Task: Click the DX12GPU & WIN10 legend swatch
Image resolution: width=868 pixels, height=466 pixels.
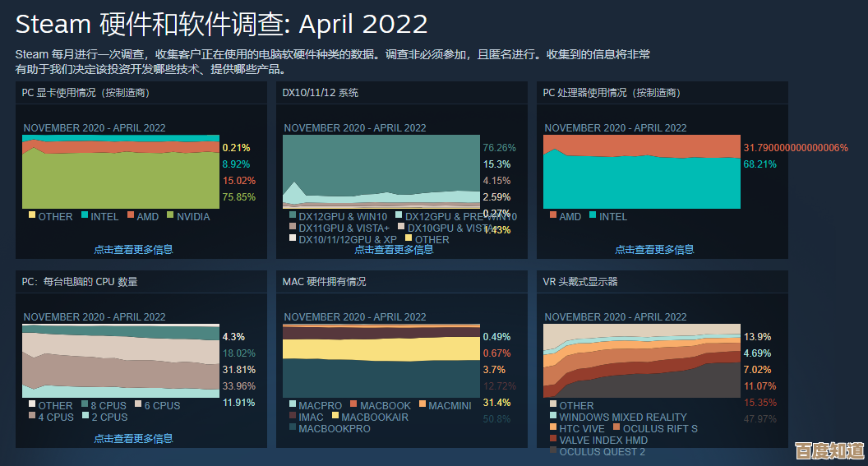Action: pyautogui.click(x=293, y=216)
